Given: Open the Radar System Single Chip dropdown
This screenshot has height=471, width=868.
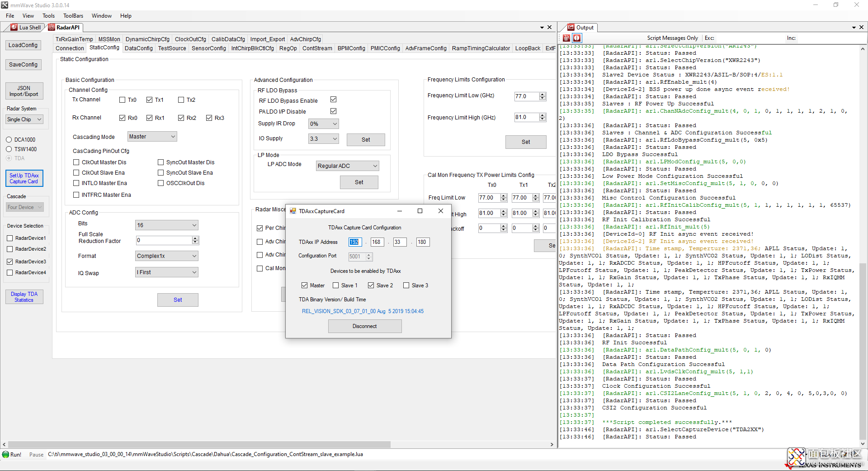Looking at the screenshot, I should point(24,119).
